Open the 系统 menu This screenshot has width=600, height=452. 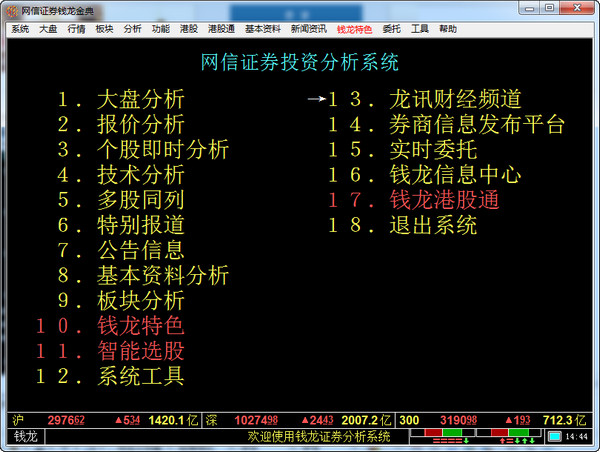point(20,29)
